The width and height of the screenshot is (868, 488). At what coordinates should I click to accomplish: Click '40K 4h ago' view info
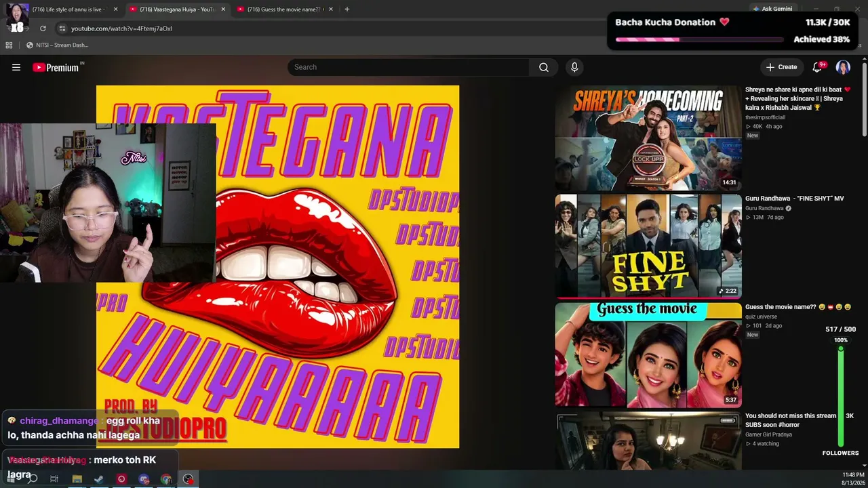click(764, 127)
